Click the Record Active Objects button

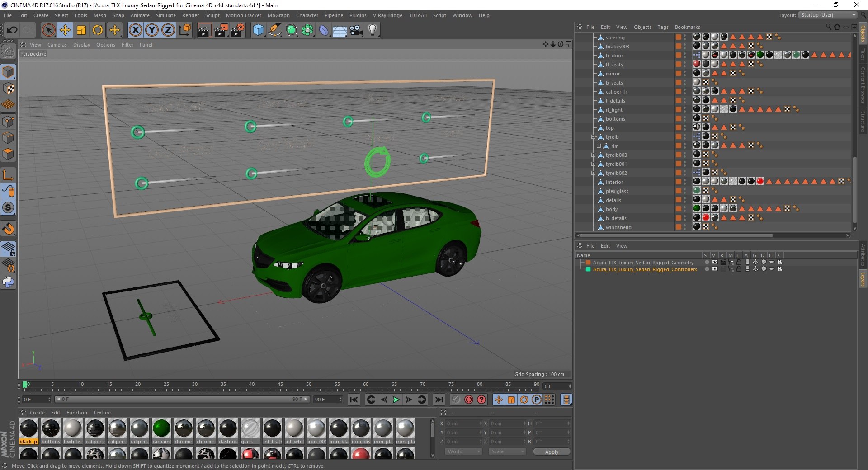pyautogui.click(x=456, y=399)
